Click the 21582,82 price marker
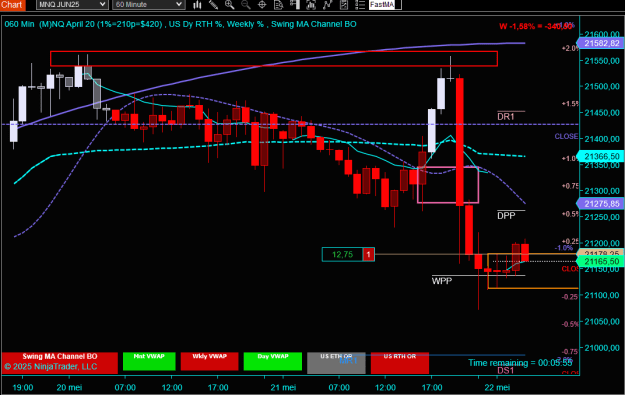This screenshot has height=395, width=625. pos(601,43)
